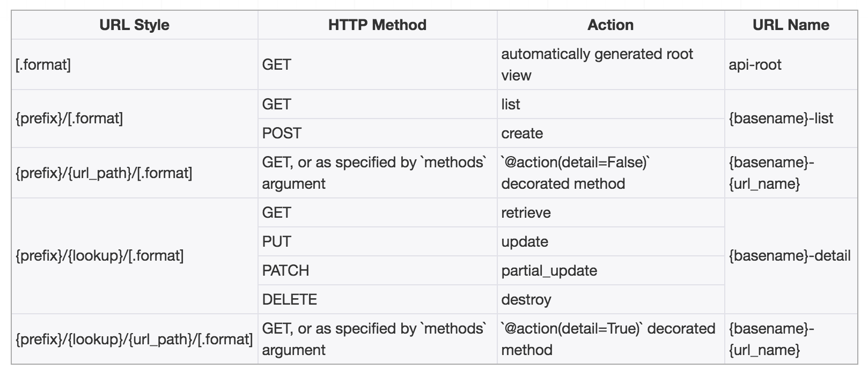This screenshot has height=369, width=868.
Task: Select the api-root URL name cell
Action: coord(755,65)
